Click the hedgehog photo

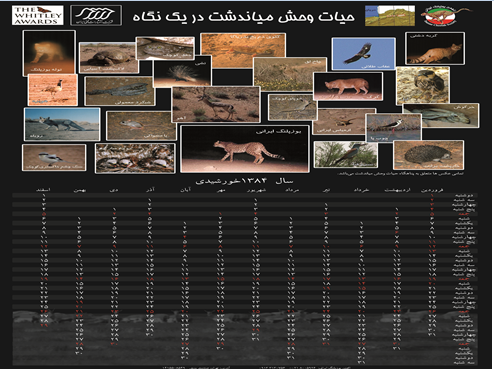(x=428, y=155)
